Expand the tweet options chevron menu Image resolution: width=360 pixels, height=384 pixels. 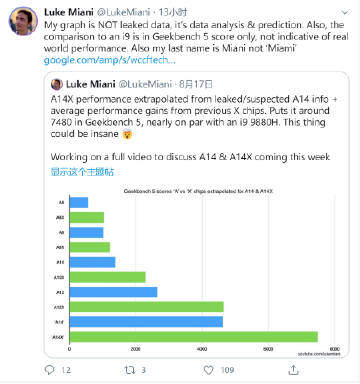coord(345,13)
